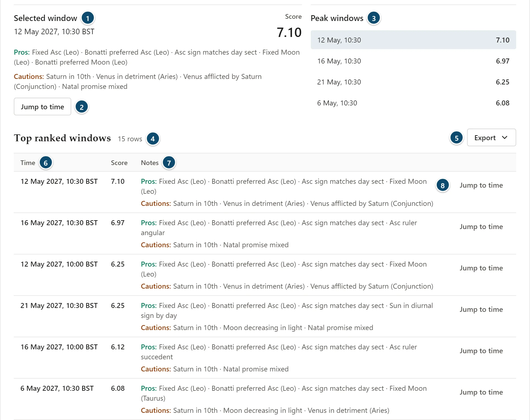Jump to time for 12 May 2027, 10:30 row
Screen dimensions: 530x420
point(481,185)
